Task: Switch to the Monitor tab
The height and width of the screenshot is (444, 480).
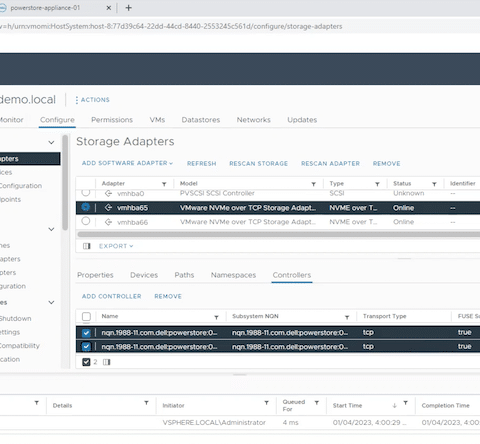Action: click(x=11, y=120)
